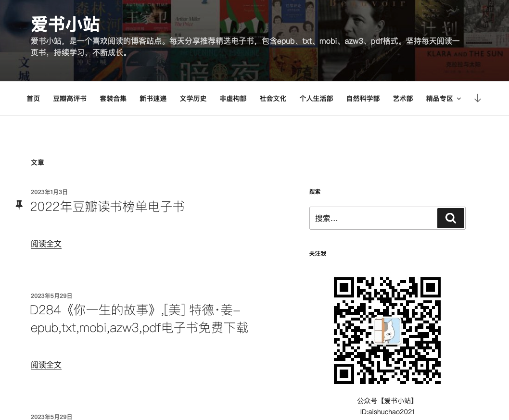Open 套装合集 menu item
Viewport: 509px width, 420px height.
pyautogui.click(x=113, y=99)
